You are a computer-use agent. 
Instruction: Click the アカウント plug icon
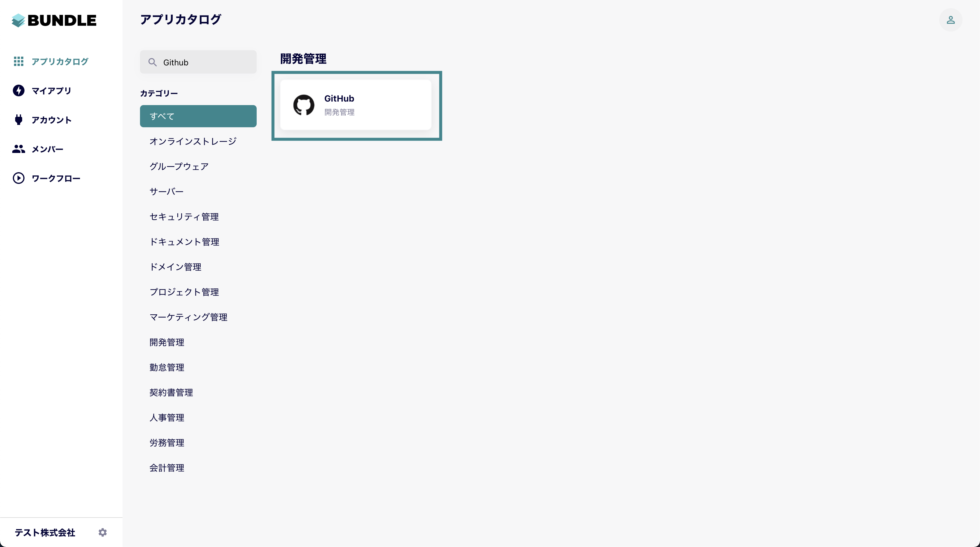(19, 120)
